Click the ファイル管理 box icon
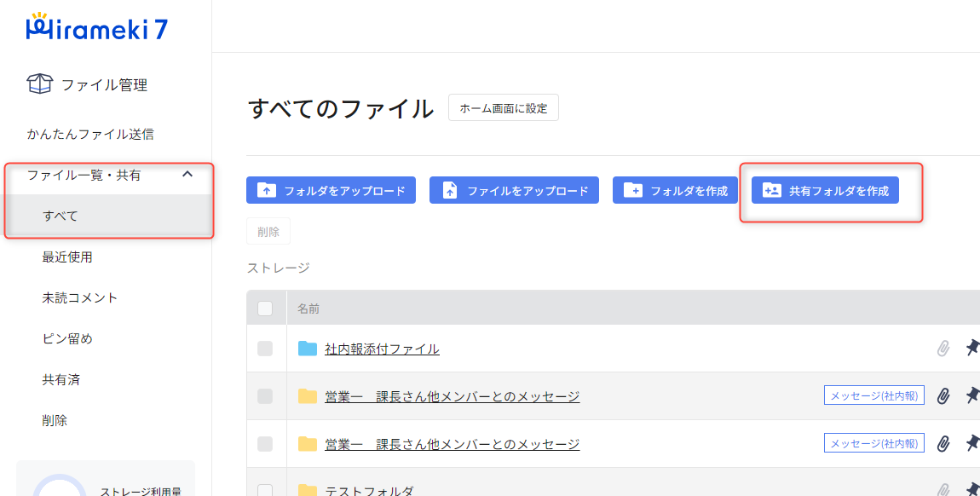 (39, 84)
